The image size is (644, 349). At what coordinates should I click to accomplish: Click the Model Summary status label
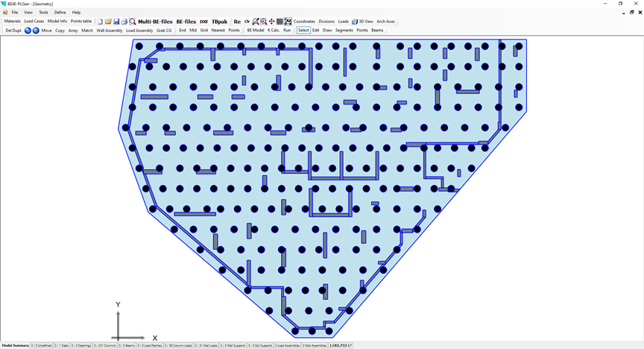(x=15, y=346)
